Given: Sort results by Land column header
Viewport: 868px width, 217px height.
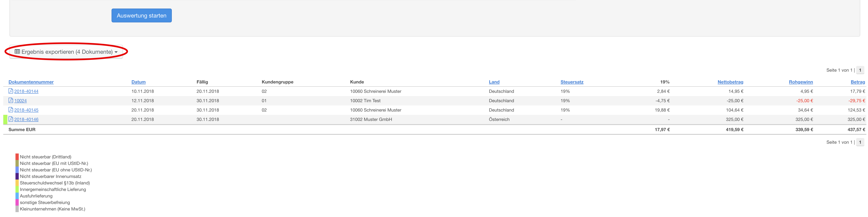Looking at the screenshot, I should (x=494, y=82).
